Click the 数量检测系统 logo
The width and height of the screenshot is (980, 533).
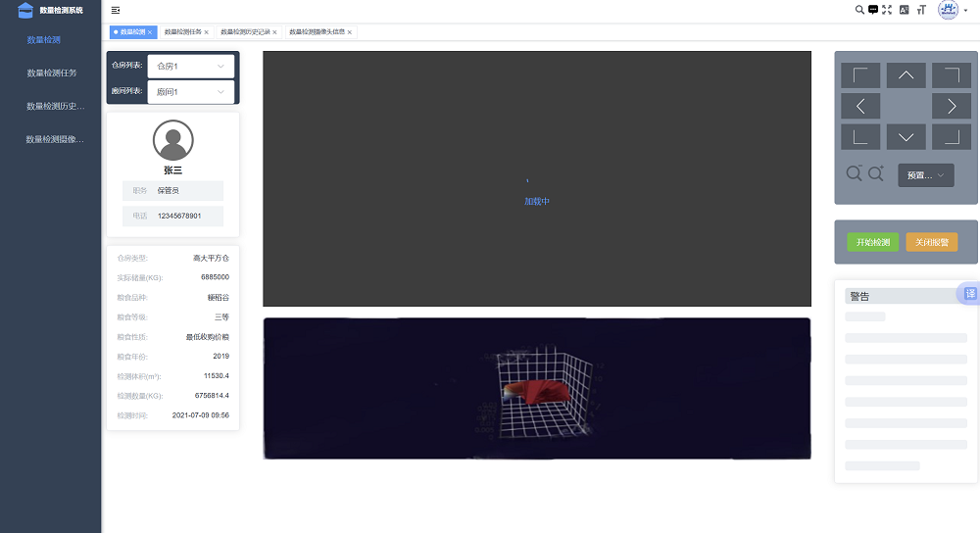coord(50,10)
